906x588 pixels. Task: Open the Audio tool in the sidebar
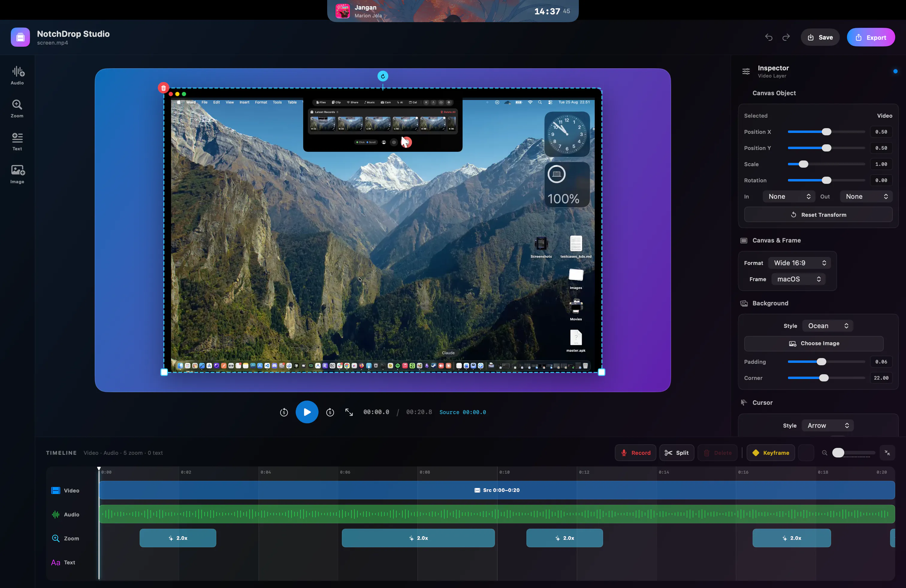[x=17, y=75]
